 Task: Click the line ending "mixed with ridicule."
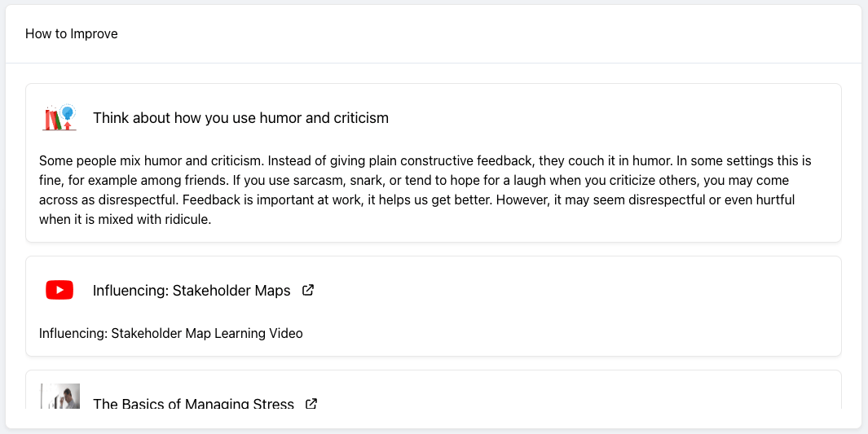click(126, 220)
